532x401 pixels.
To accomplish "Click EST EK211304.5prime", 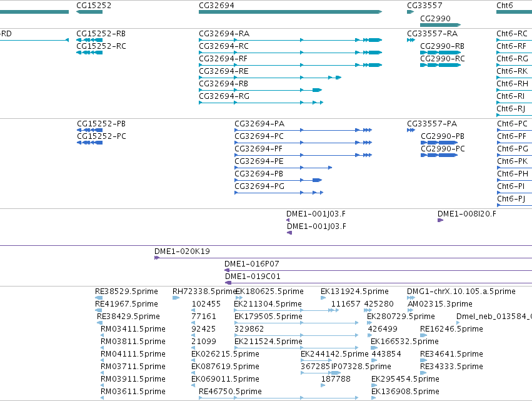I will tap(268, 304).
